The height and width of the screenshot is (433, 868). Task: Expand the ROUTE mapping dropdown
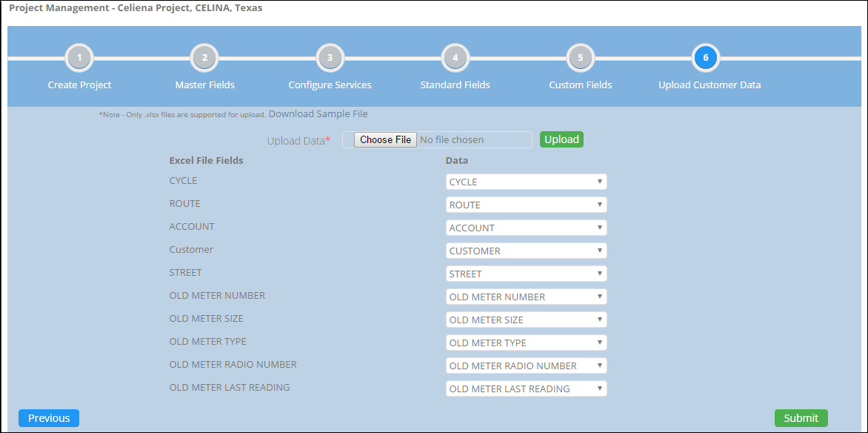point(526,205)
